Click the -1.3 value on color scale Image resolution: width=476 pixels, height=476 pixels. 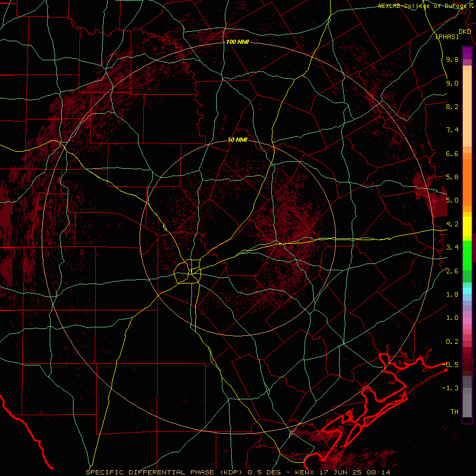pos(450,388)
